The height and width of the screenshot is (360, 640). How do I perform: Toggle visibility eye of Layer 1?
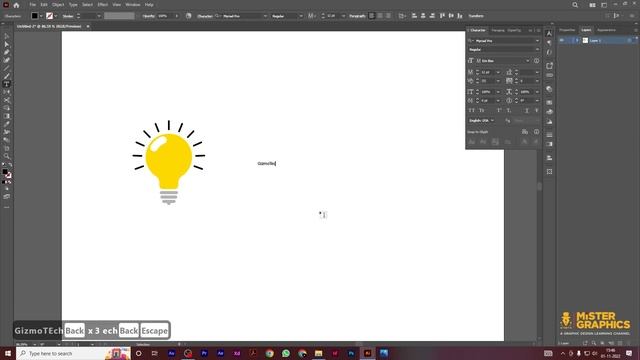(x=562, y=40)
